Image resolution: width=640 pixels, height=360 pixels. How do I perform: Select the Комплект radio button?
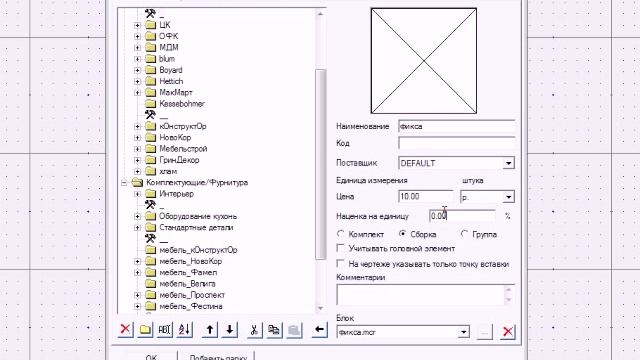pos(341,234)
